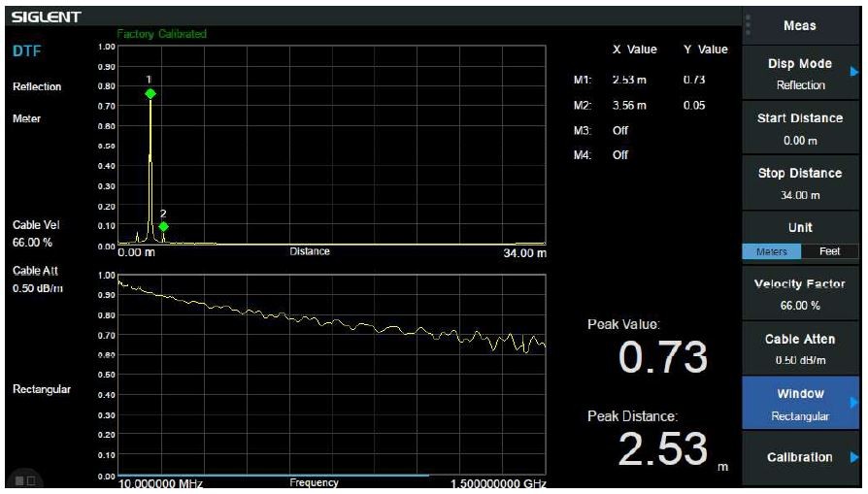Toggle marker M3 that shows Off

coord(619,129)
